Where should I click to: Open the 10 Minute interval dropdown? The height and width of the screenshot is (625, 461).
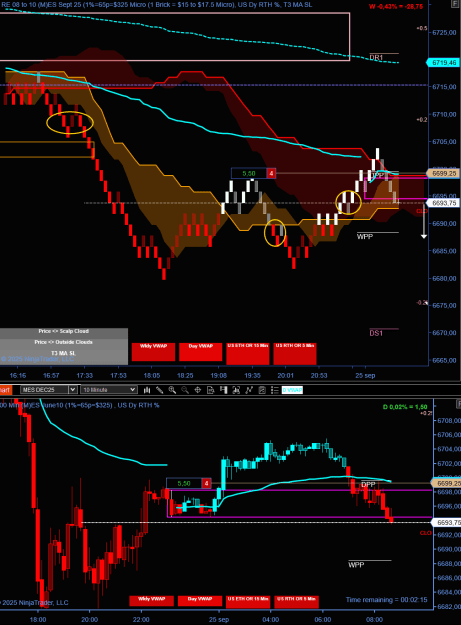109,390
